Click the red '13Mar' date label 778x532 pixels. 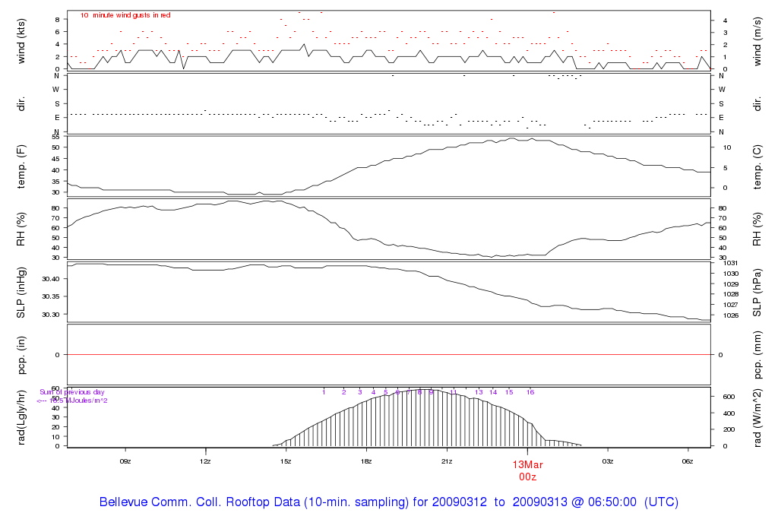click(528, 465)
